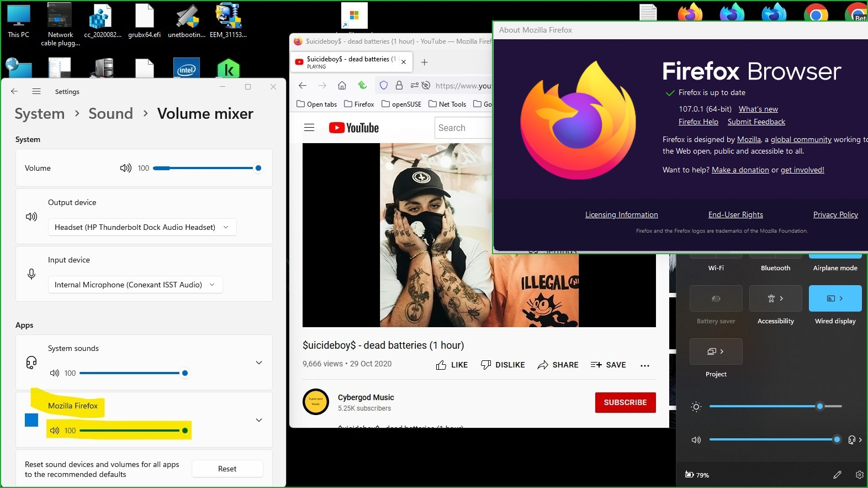The image size is (868, 488).
Task: Open the Net Tools bookmarks folder
Action: point(447,104)
